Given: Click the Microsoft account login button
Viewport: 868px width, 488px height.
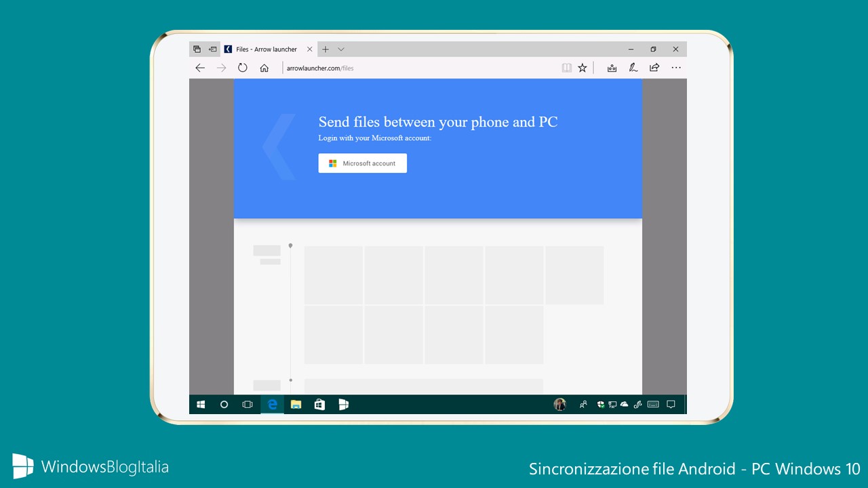Looking at the screenshot, I should click(x=363, y=163).
